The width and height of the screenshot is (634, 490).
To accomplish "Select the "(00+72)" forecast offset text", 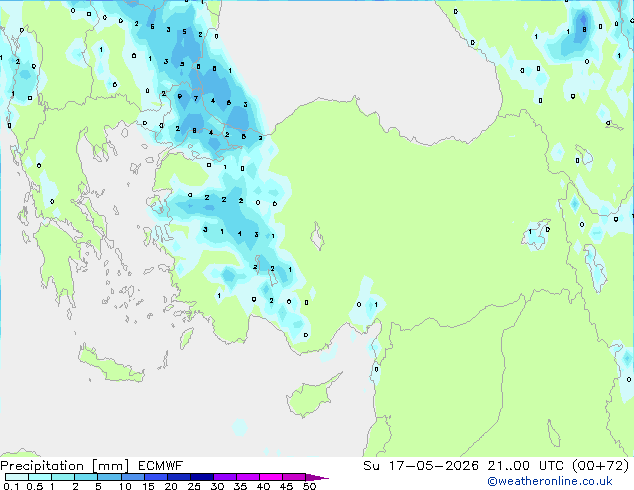I will pyautogui.click(x=601, y=466).
